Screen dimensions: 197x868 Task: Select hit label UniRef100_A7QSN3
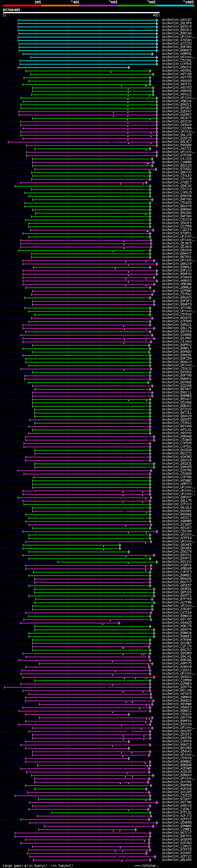177,40
